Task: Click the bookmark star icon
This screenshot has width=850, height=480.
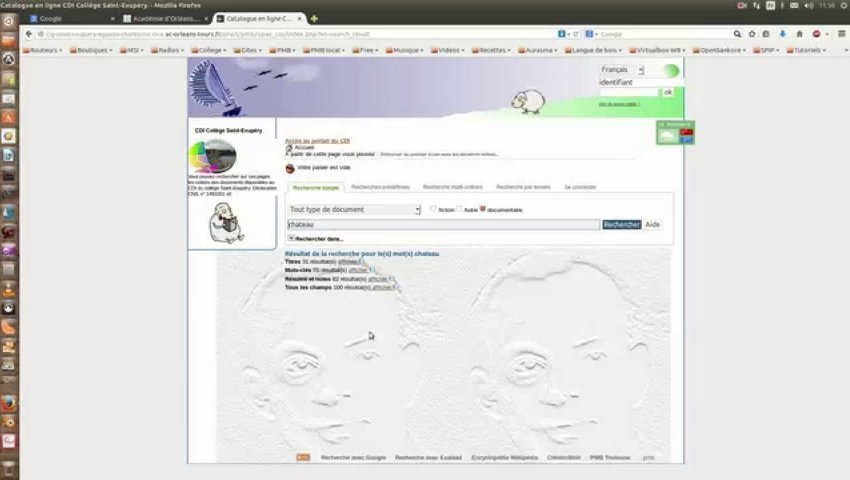Action: pyautogui.click(x=752, y=34)
